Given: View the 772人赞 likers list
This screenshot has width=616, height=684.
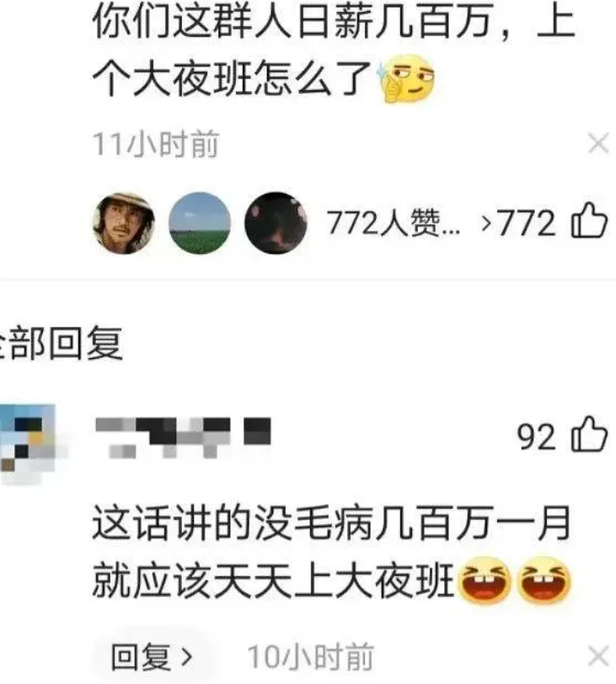Looking at the screenshot, I should [393, 223].
